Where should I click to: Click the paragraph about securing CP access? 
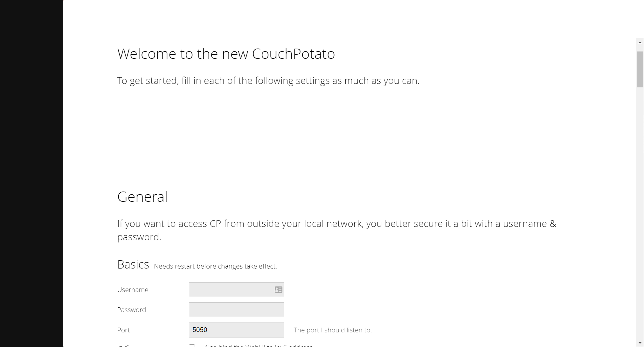click(337, 230)
